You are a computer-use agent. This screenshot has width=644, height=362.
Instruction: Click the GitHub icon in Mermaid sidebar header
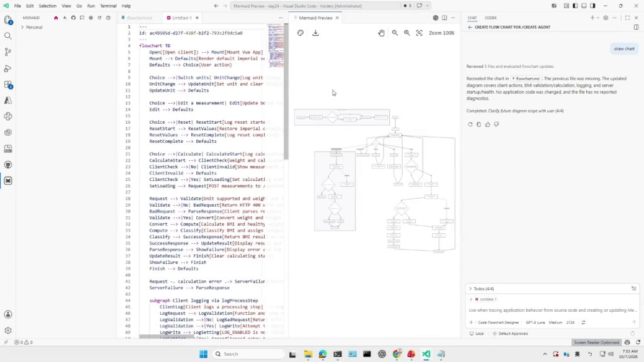point(73,18)
